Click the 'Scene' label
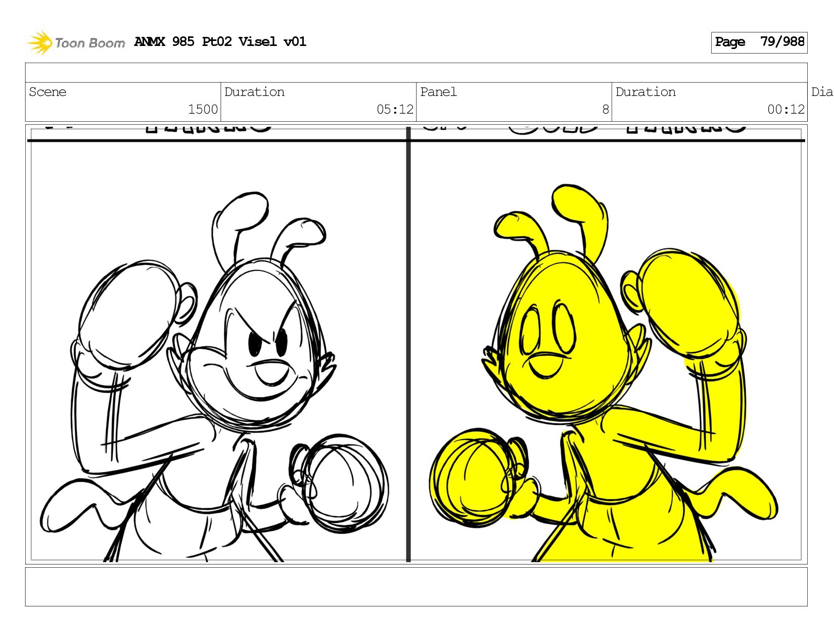834x644 pixels. click(x=48, y=92)
